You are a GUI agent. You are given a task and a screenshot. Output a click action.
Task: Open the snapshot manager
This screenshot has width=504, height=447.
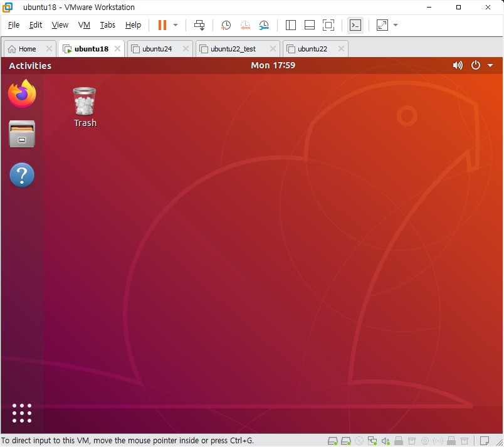tap(264, 25)
